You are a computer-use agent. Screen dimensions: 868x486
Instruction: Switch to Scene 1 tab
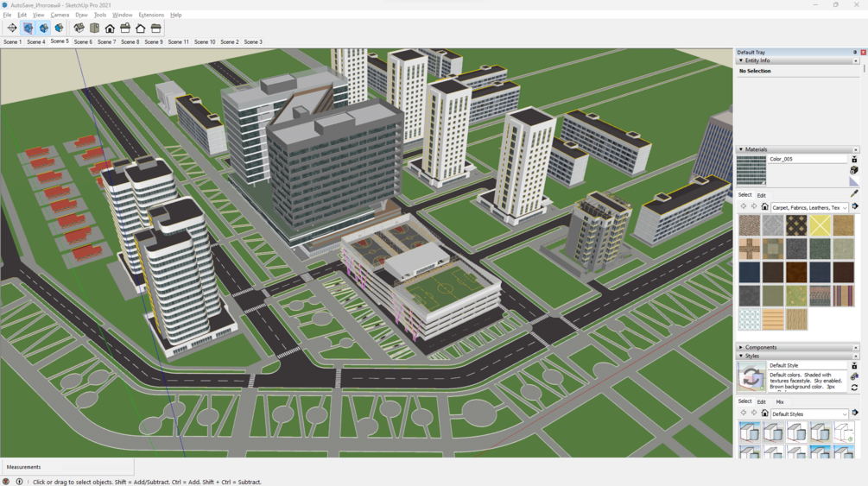12,41
